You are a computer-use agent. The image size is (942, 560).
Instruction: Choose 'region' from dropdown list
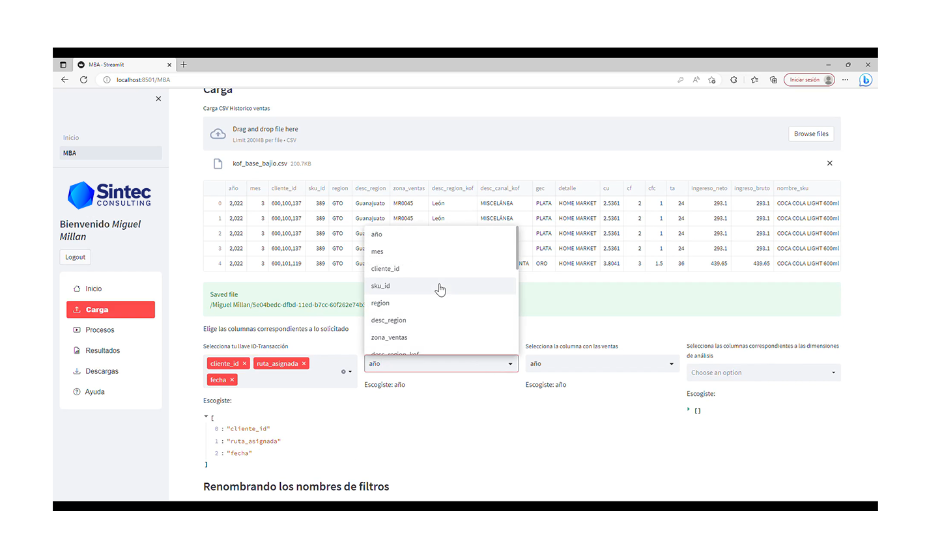tap(440, 303)
